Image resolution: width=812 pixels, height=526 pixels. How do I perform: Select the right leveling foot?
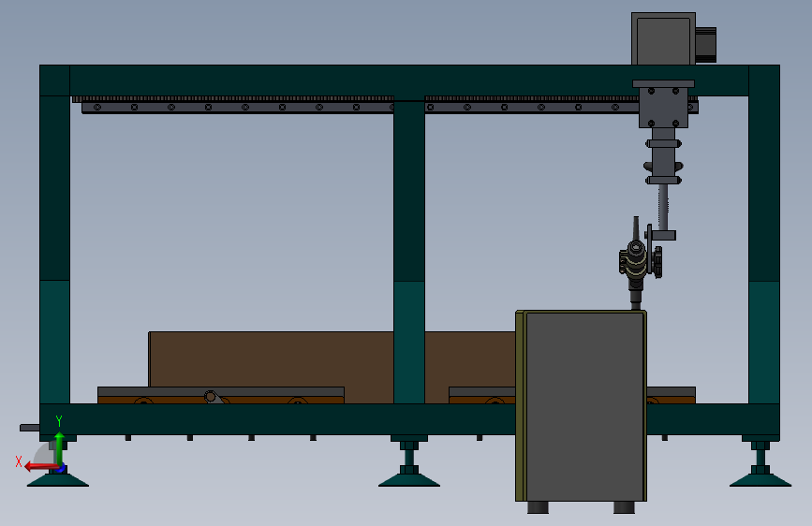tap(760, 464)
